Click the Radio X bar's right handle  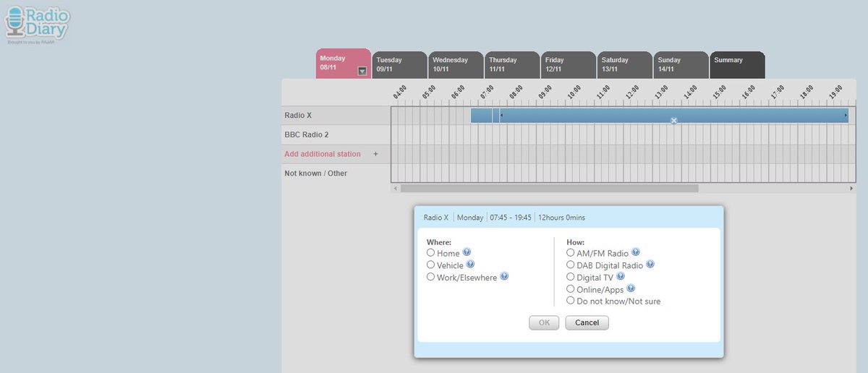point(846,115)
